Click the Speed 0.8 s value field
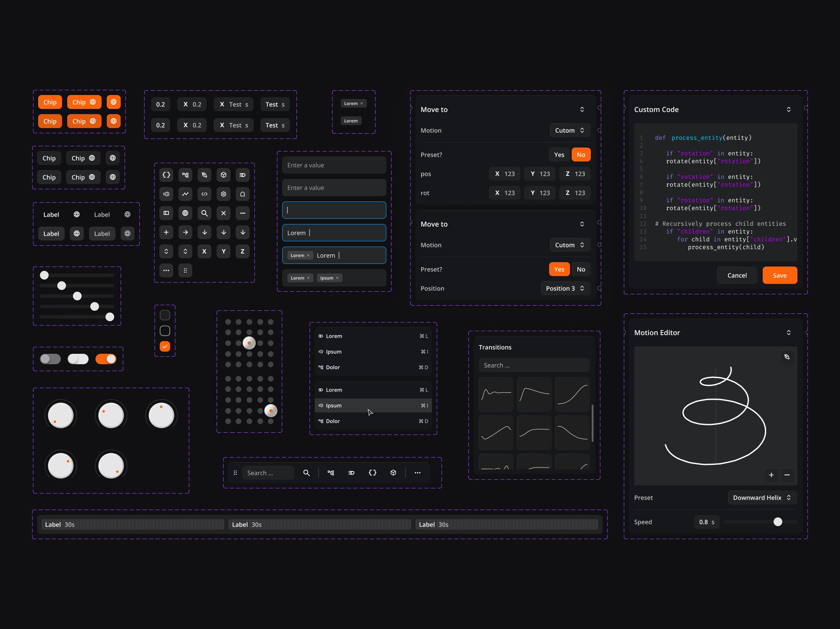840x629 pixels. pos(707,522)
